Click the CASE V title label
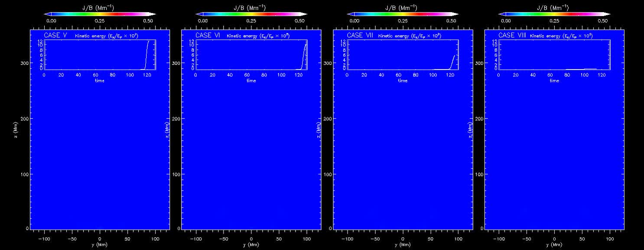The height and width of the screenshot is (250, 644). pyautogui.click(x=55, y=35)
